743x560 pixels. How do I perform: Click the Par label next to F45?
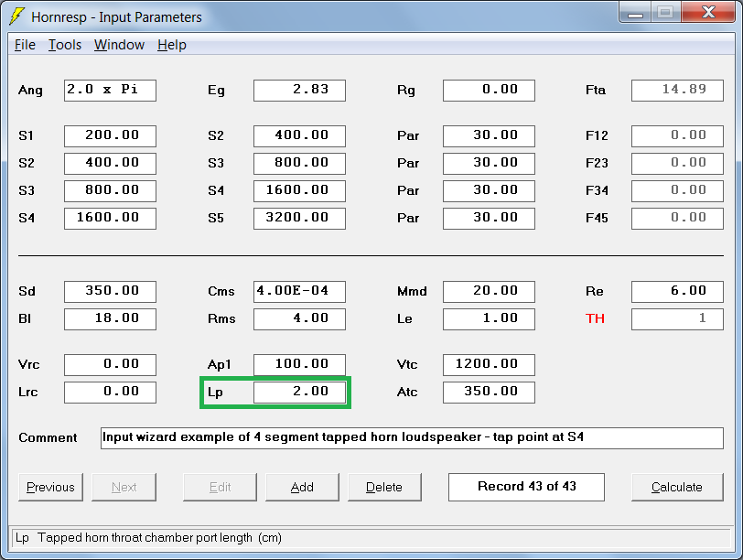coord(408,218)
